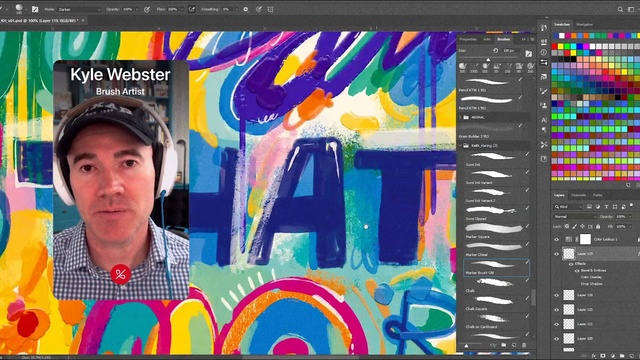This screenshot has height=360, width=640.
Task: Create new brush group folder in Brushes panel
Action: tap(504, 345)
